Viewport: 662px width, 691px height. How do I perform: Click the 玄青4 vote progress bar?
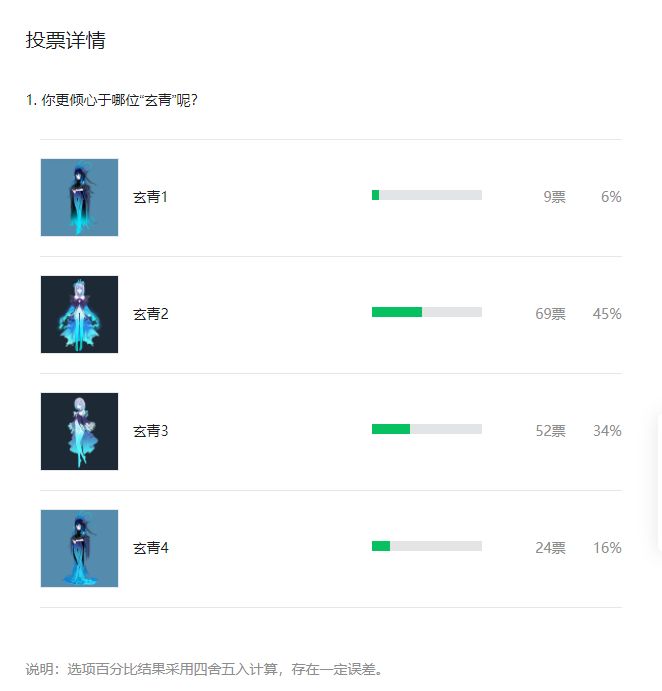(x=427, y=546)
